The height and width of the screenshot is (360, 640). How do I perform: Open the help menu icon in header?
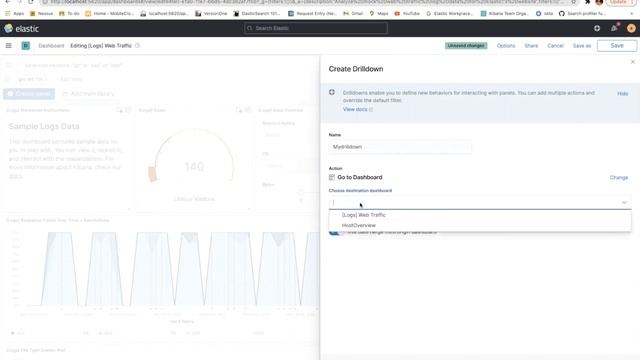[597, 28]
